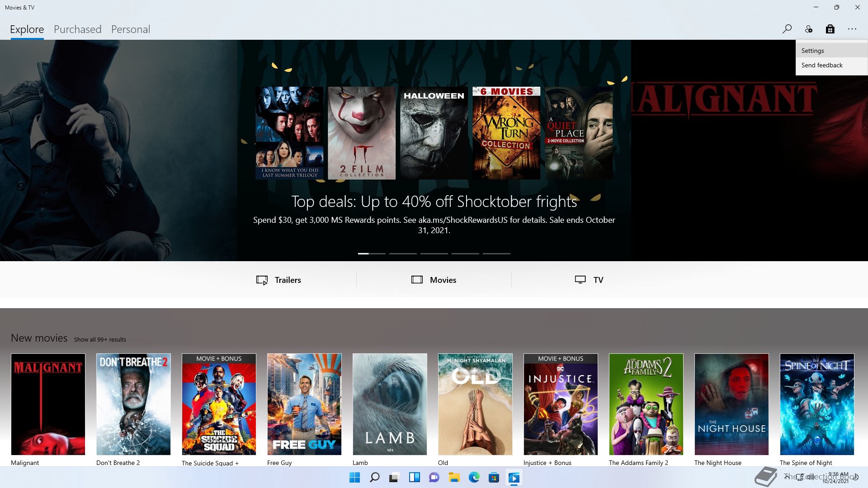Open the Trailers category
This screenshot has width=868, height=488.
click(278, 280)
